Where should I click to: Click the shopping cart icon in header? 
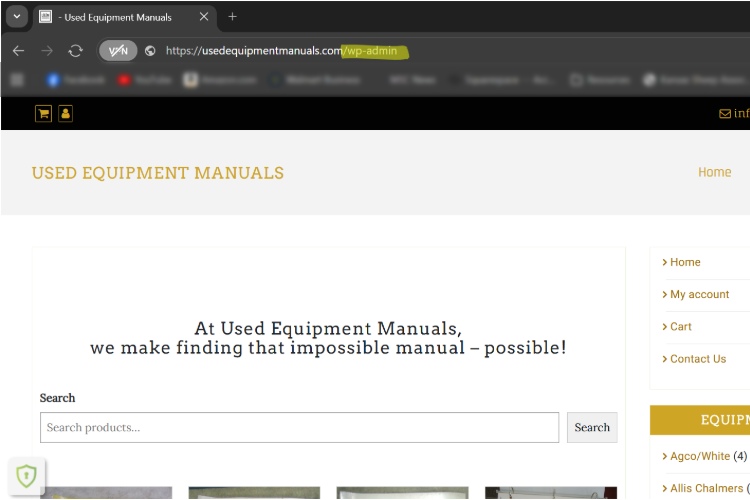click(x=44, y=114)
